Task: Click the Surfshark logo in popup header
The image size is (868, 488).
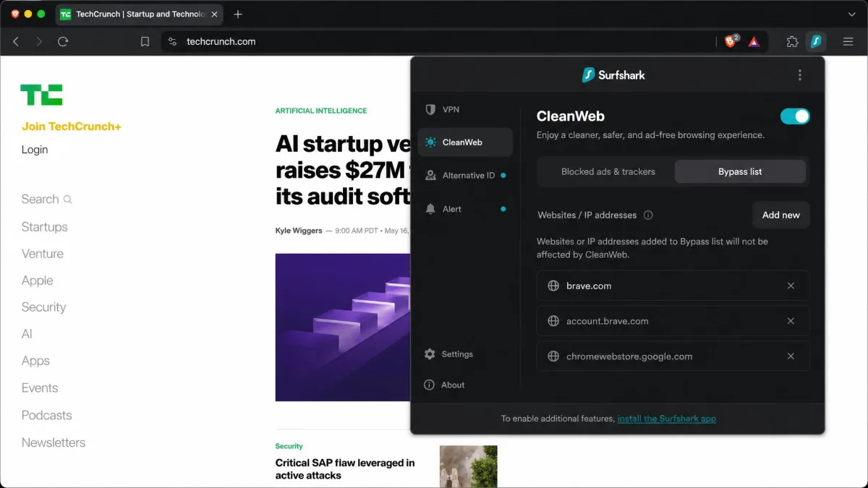Action: tap(613, 75)
